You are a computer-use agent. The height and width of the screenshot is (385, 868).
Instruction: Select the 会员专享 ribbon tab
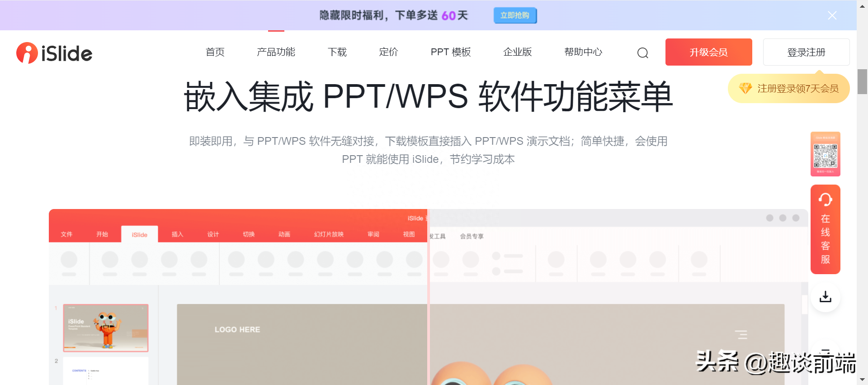point(472,236)
